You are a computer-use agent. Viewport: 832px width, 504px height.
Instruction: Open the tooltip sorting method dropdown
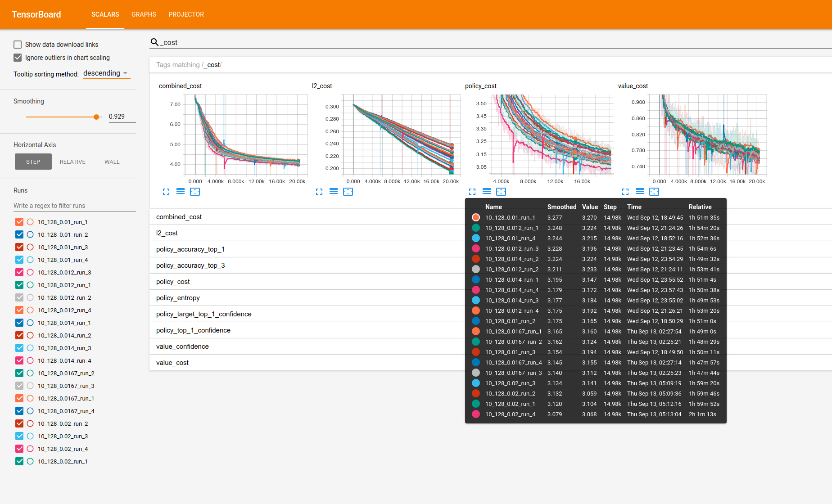click(105, 73)
